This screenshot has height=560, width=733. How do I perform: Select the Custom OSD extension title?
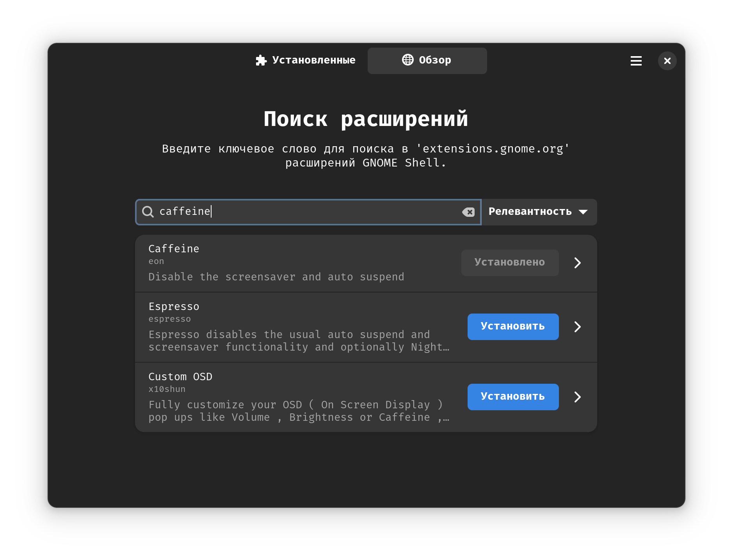[x=180, y=377]
